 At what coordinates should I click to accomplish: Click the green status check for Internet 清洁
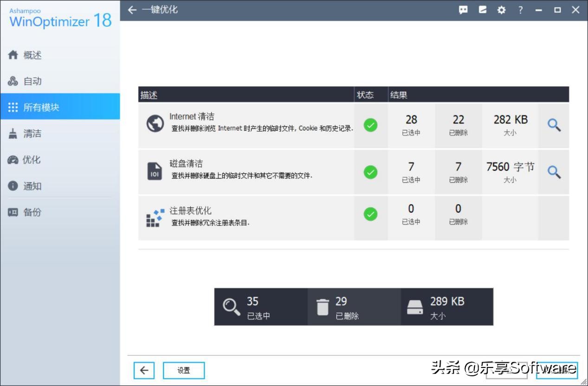[x=370, y=124]
